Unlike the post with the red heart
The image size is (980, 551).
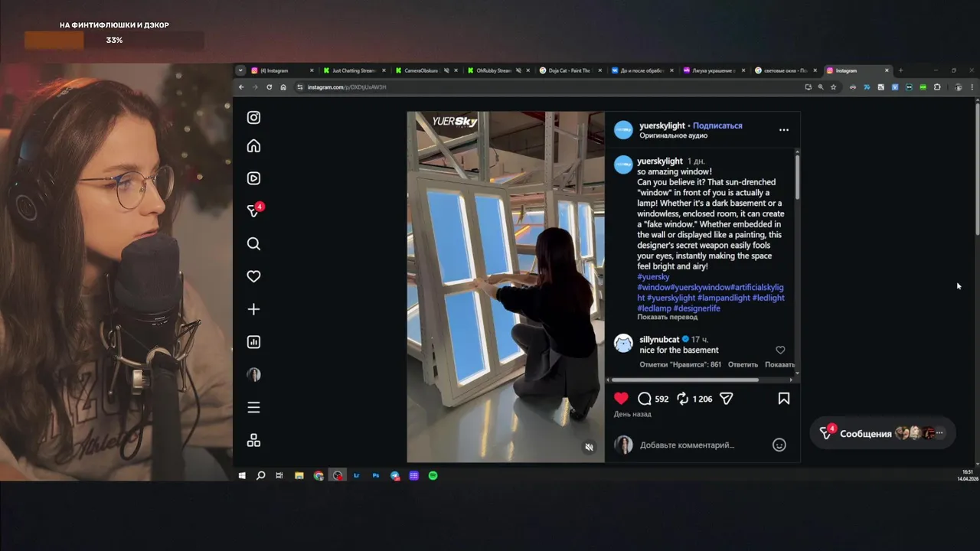click(621, 398)
